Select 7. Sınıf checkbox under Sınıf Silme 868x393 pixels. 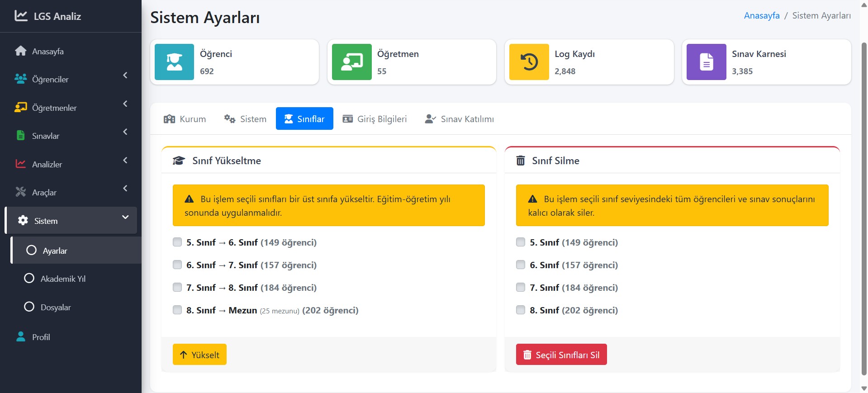[521, 288]
